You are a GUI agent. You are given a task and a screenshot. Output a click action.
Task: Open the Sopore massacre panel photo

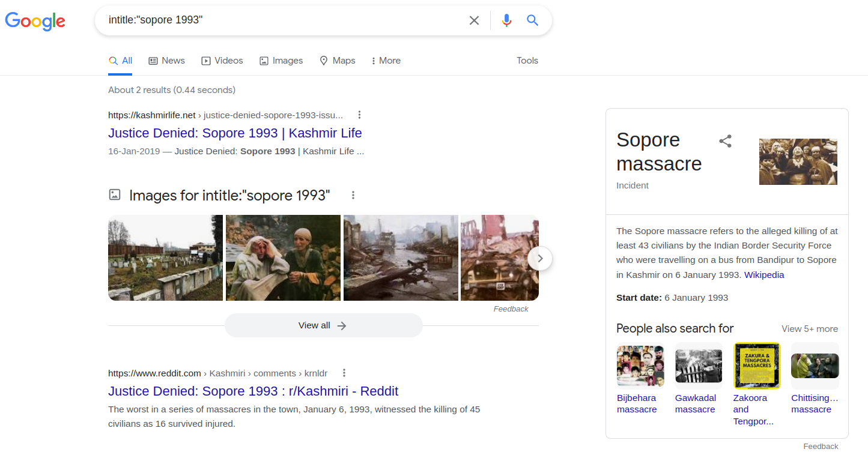point(798,161)
